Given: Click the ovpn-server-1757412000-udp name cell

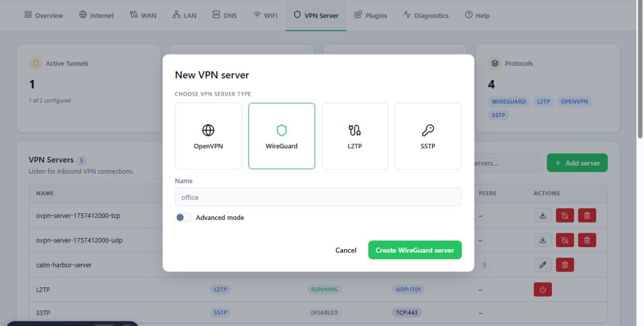Looking at the screenshot, I should [79, 240].
